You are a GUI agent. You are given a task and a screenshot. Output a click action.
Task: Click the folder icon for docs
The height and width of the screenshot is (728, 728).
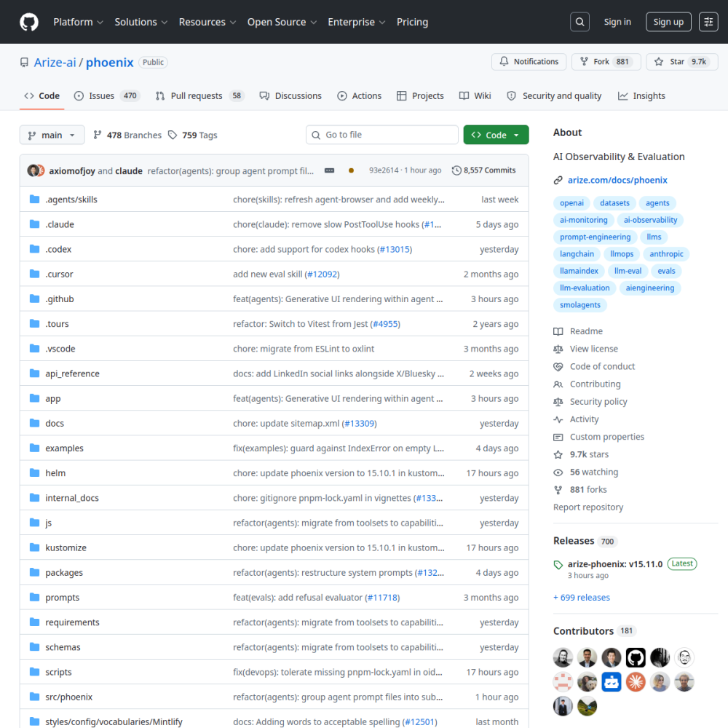click(34, 423)
